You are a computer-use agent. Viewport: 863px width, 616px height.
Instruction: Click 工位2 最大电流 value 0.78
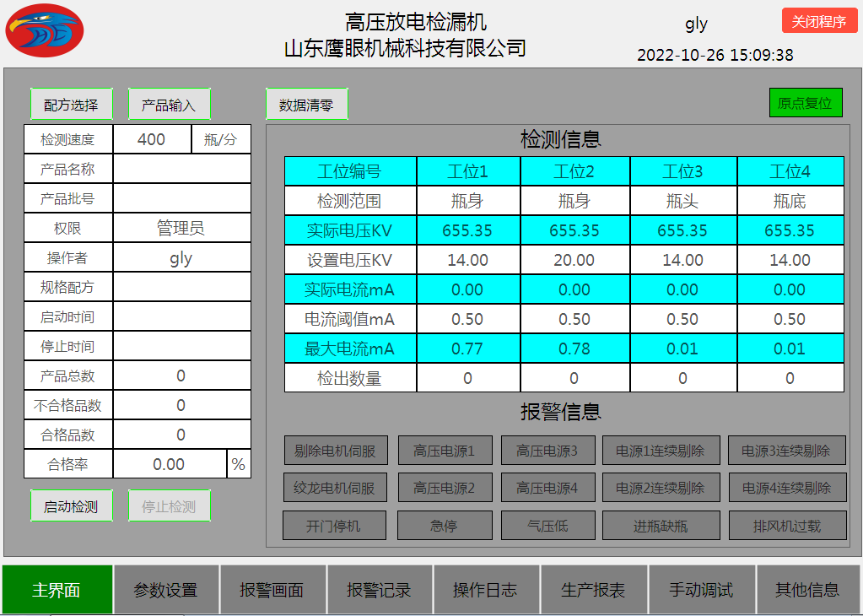click(575, 349)
